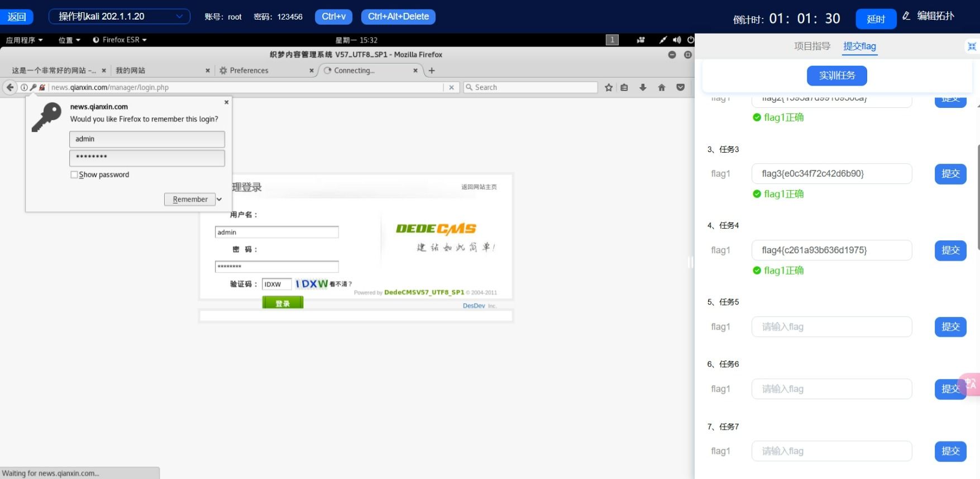Bookmark this page with the star icon
Screen dimensions: 980x479
tap(609, 87)
